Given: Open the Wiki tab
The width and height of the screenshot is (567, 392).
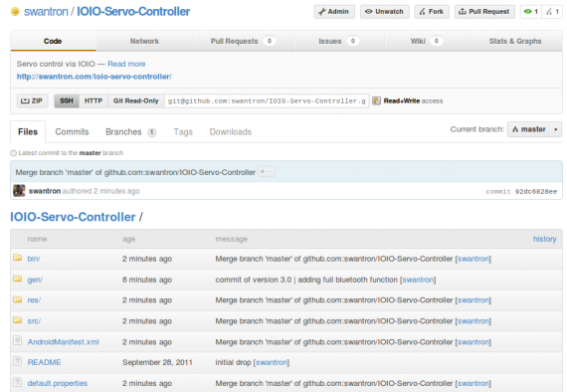Looking at the screenshot, I should [427, 41].
